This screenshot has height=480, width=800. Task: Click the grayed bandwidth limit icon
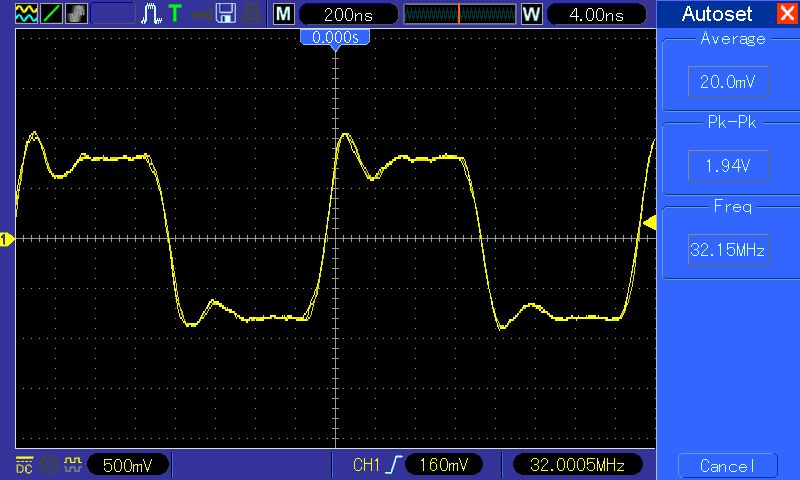[49, 465]
